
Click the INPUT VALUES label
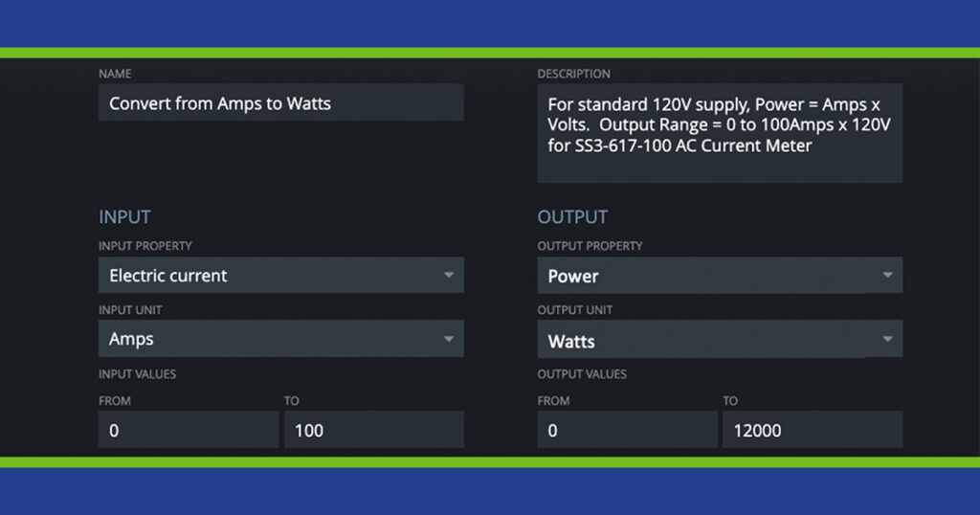[x=137, y=374]
